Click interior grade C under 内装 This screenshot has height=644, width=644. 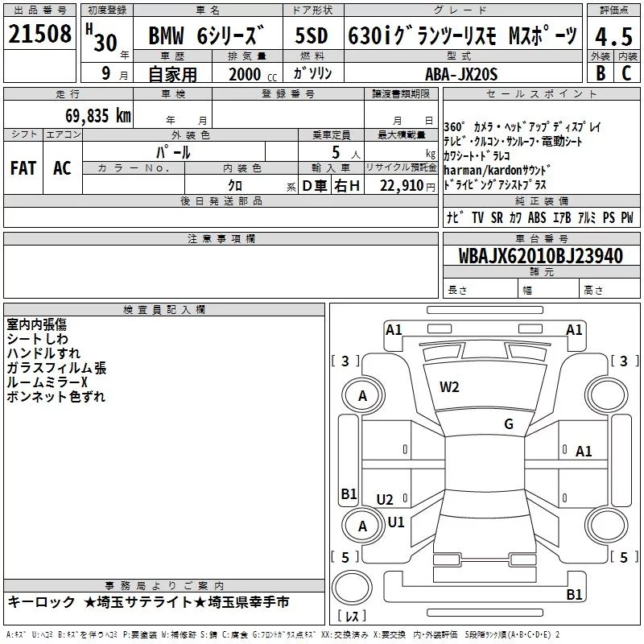pyautogui.click(x=626, y=73)
